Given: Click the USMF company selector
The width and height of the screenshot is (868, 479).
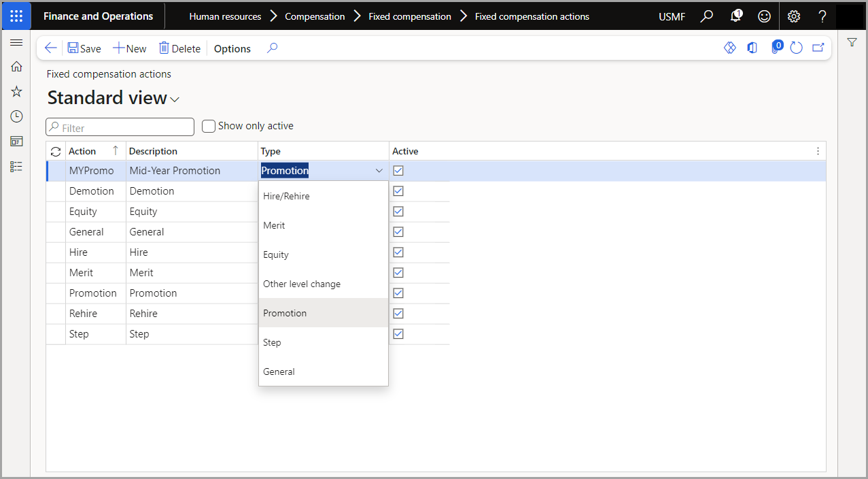Looking at the screenshot, I should [672, 16].
